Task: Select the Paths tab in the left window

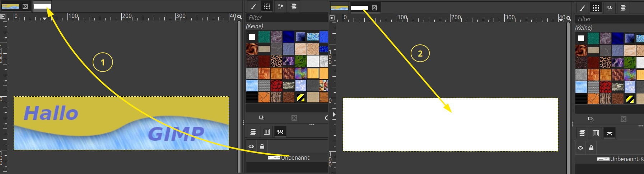Action: click(280, 132)
